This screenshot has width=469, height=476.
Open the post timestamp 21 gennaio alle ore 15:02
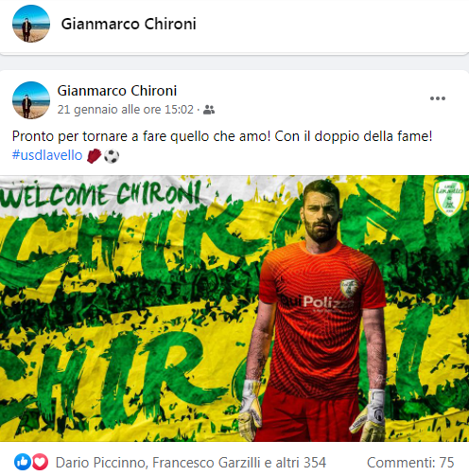126,110
